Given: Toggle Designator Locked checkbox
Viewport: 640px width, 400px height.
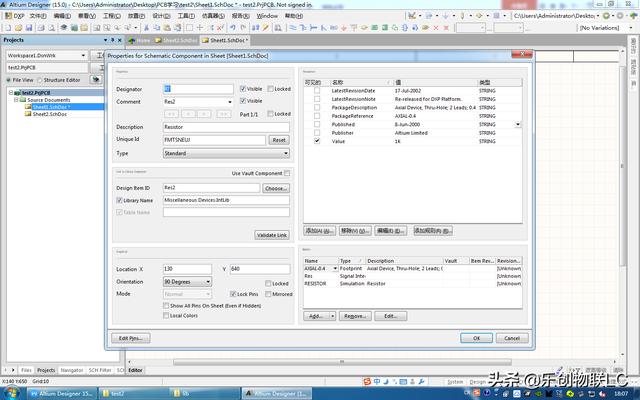Looking at the screenshot, I should (x=270, y=89).
